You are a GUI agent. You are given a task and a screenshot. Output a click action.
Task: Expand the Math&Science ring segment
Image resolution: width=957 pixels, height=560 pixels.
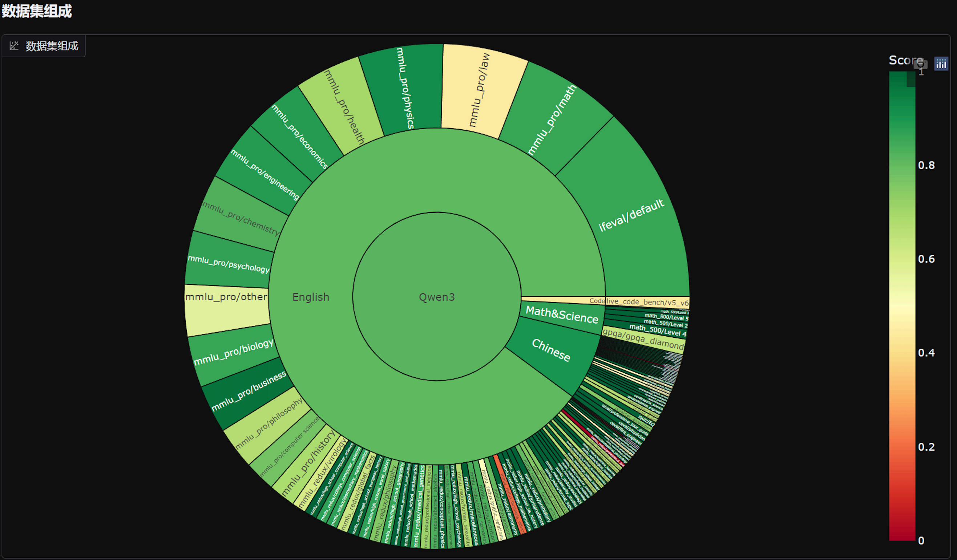click(562, 315)
